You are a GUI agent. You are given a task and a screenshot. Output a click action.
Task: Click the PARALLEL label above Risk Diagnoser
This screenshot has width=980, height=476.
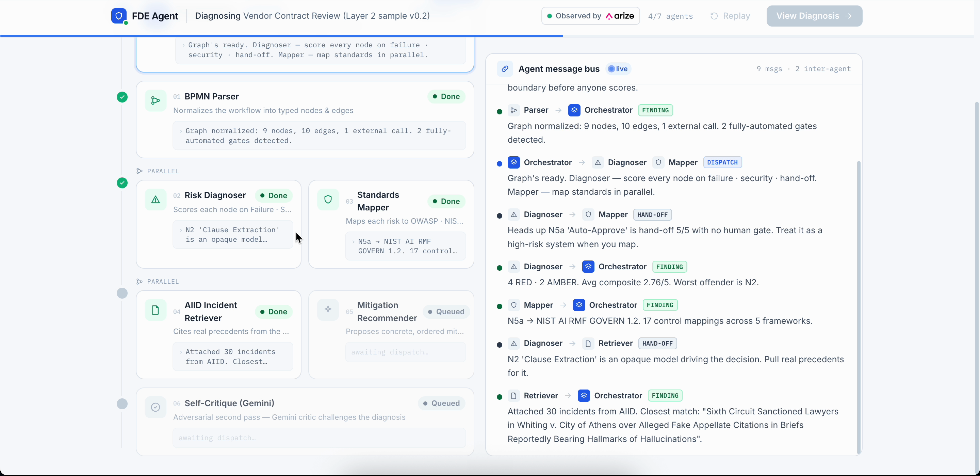pyautogui.click(x=163, y=171)
